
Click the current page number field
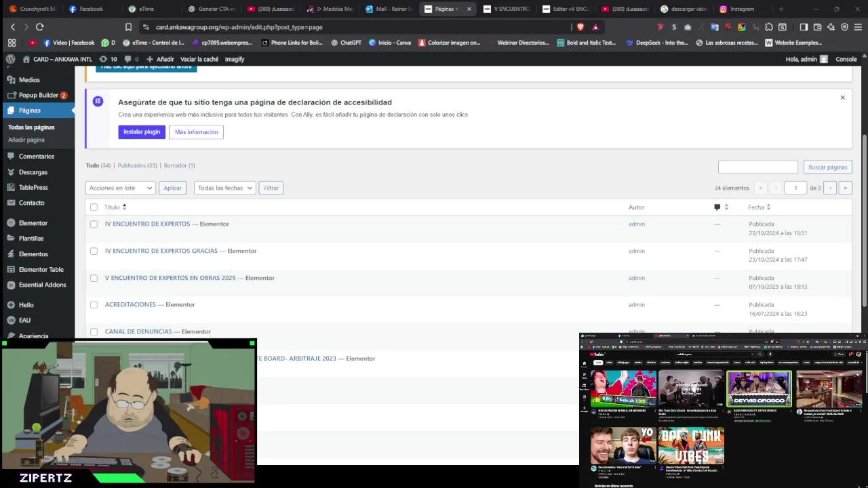tap(795, 188)
